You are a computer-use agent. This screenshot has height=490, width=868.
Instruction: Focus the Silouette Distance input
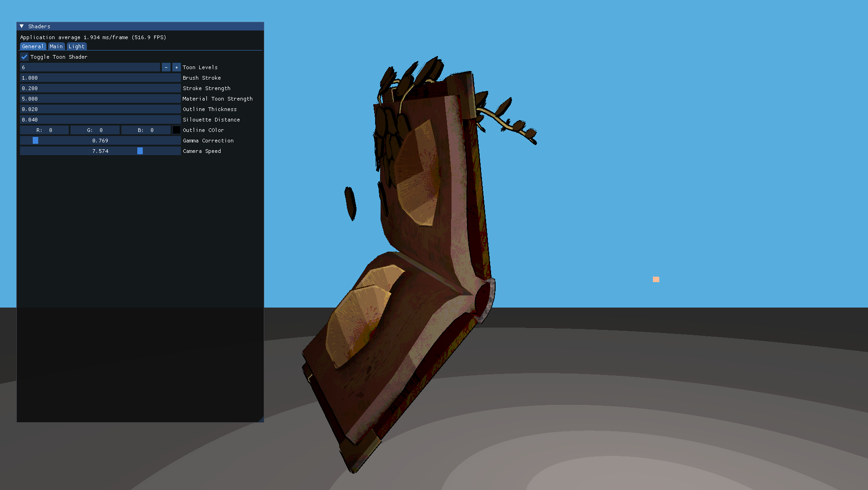100,120
